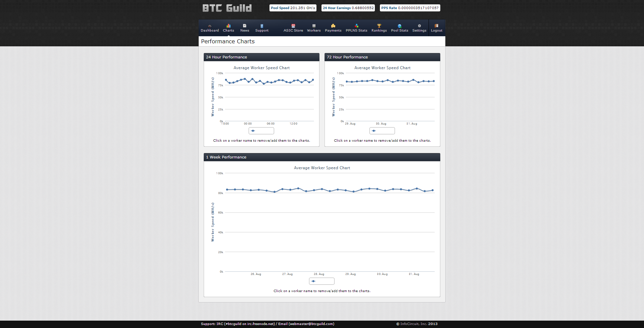
Task: Click the 24 Hour Performance panel header
Action: pos(261,57)
